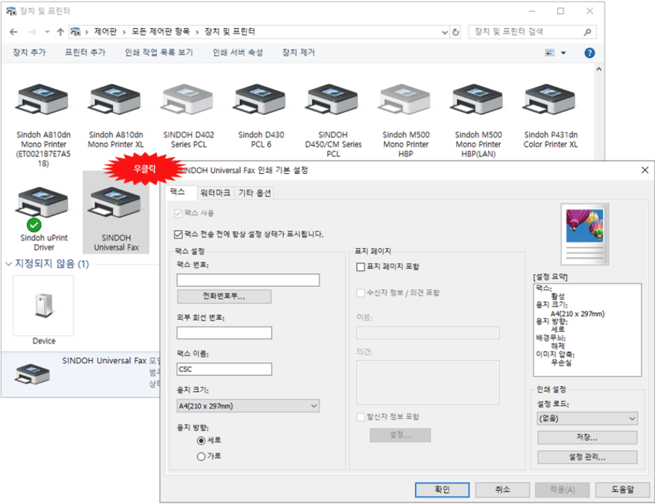Switch to the 워터마크 tab
655x504 pixels.
215,192
